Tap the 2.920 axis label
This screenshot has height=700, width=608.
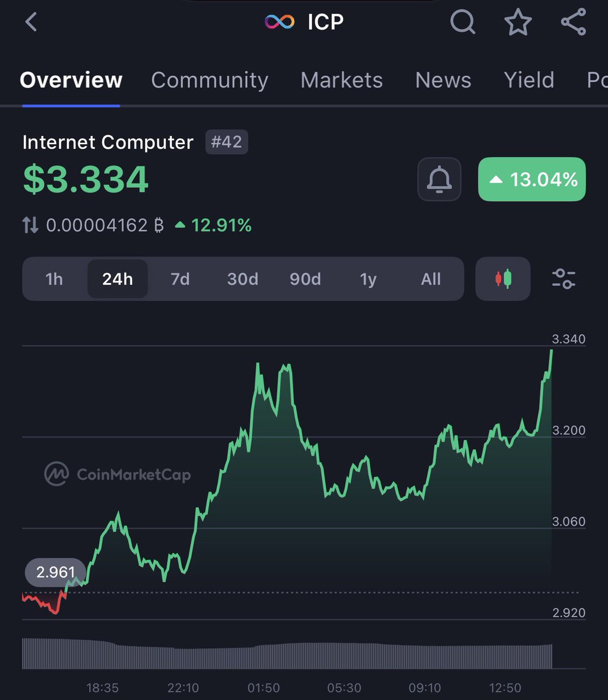point(568,612)
